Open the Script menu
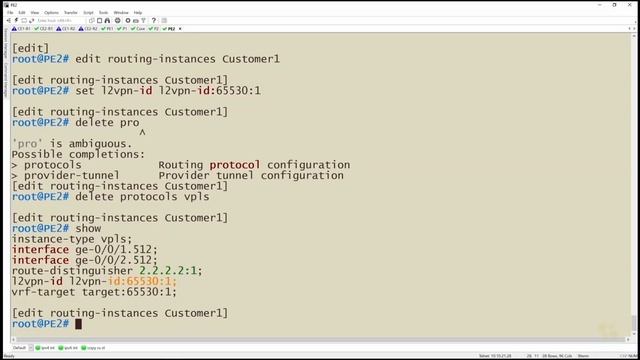640x360 pixels. 88,13
